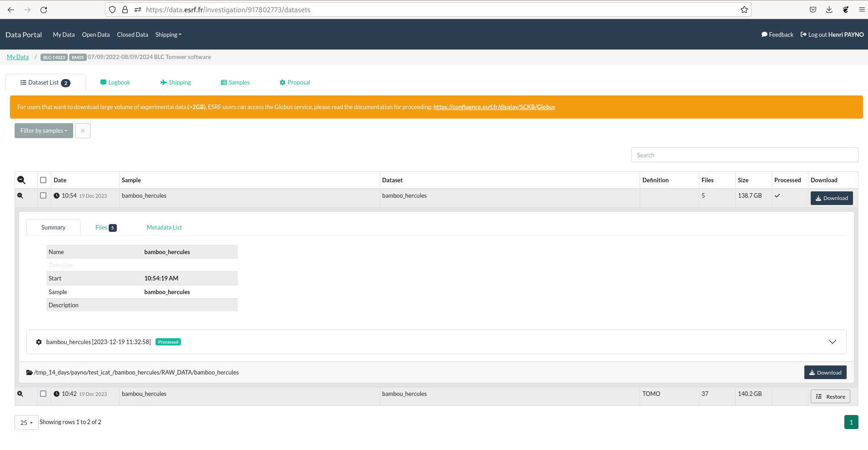The image size is (868, 450).
Task: Click the processed checkmark for bamboo_hercules
Action: click(778, 195)
